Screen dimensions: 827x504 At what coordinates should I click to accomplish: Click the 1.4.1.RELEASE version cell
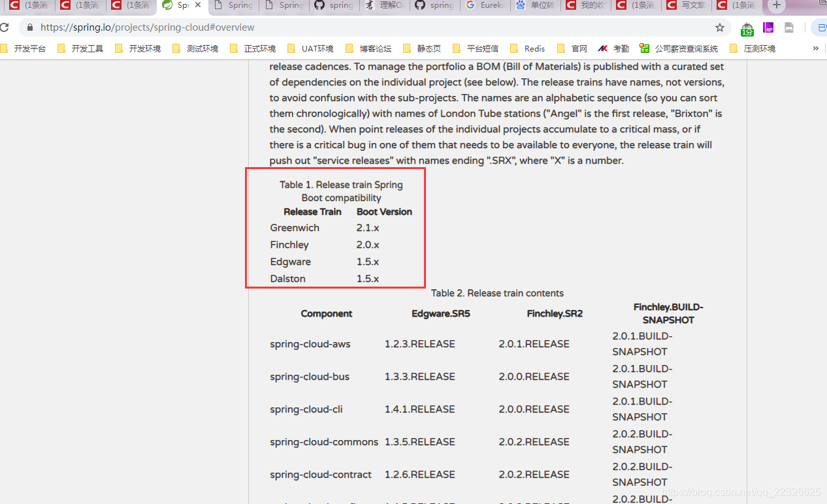tap(420, 409)
